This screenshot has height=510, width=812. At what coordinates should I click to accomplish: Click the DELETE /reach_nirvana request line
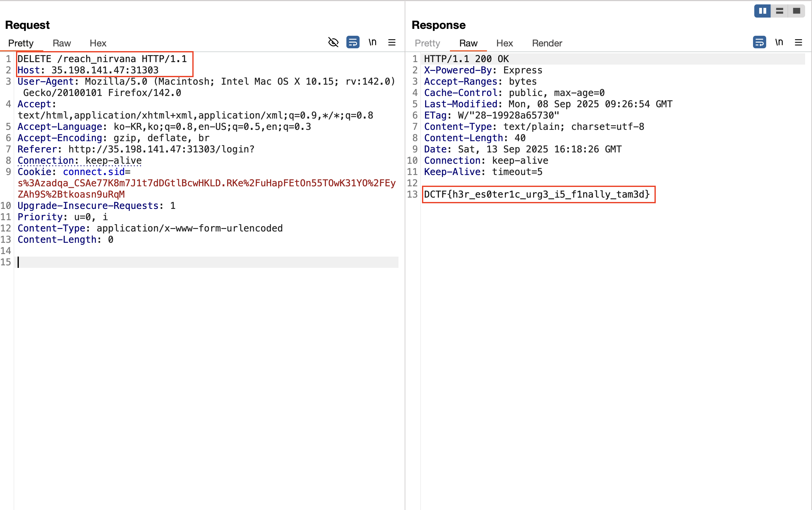pyautogui.click(x=102, y=59)
